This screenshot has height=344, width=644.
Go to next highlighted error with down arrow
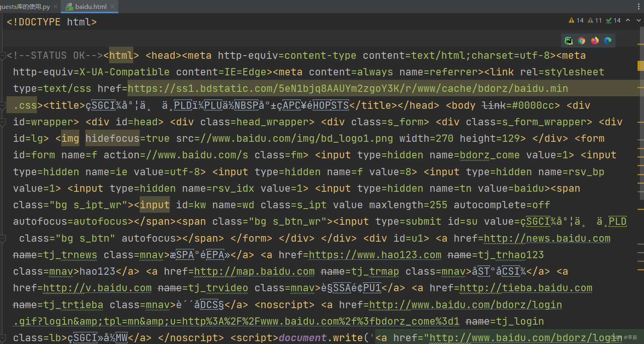click(x=639, y=20)
